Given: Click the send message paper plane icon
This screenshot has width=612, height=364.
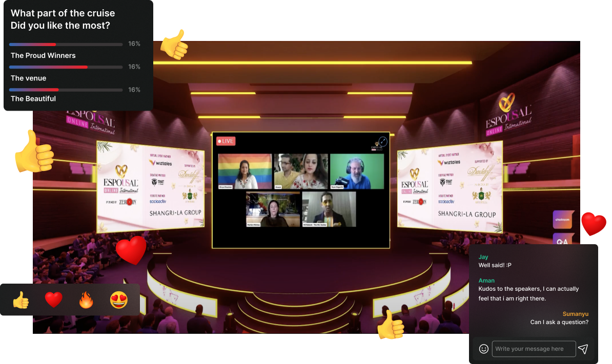Looking at the screenshot, I should [x=583, y=349].
